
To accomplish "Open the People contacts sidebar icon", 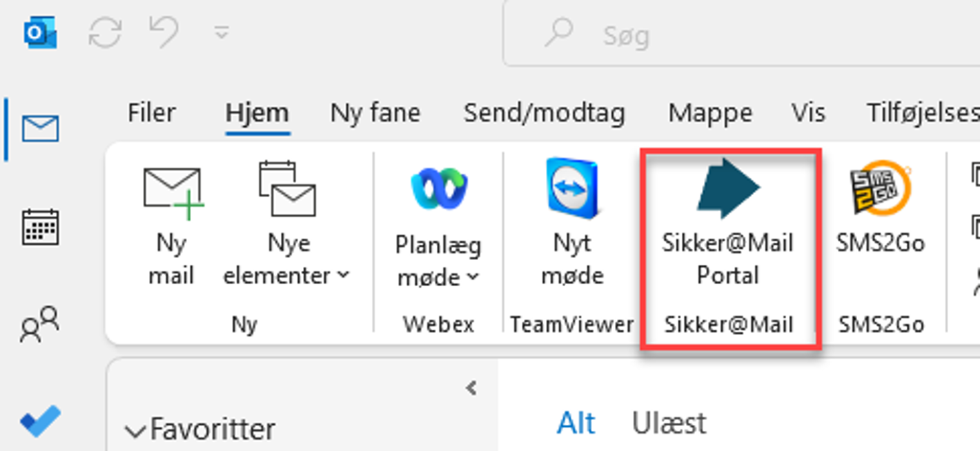I will coord(39,324).
